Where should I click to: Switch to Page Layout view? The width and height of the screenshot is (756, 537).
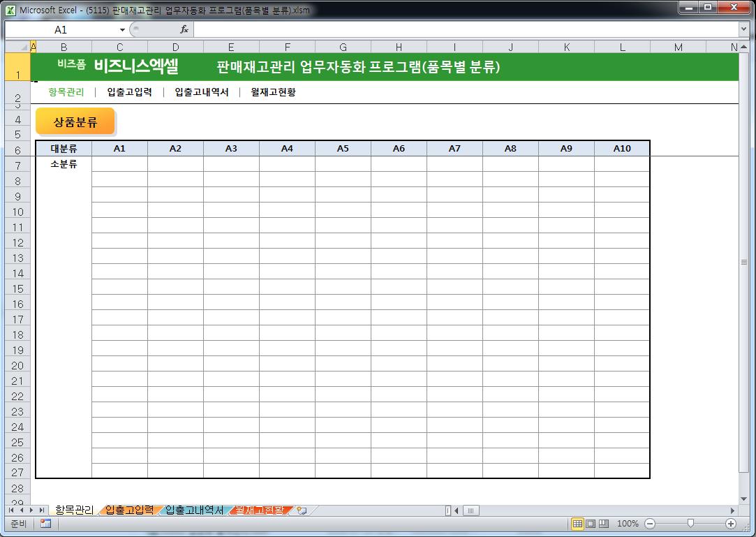click(591, 524)
